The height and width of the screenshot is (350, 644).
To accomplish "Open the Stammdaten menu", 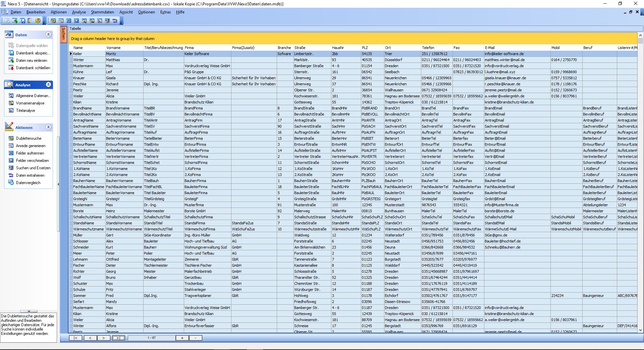I will pyautogui.click(x=102, y=12).
